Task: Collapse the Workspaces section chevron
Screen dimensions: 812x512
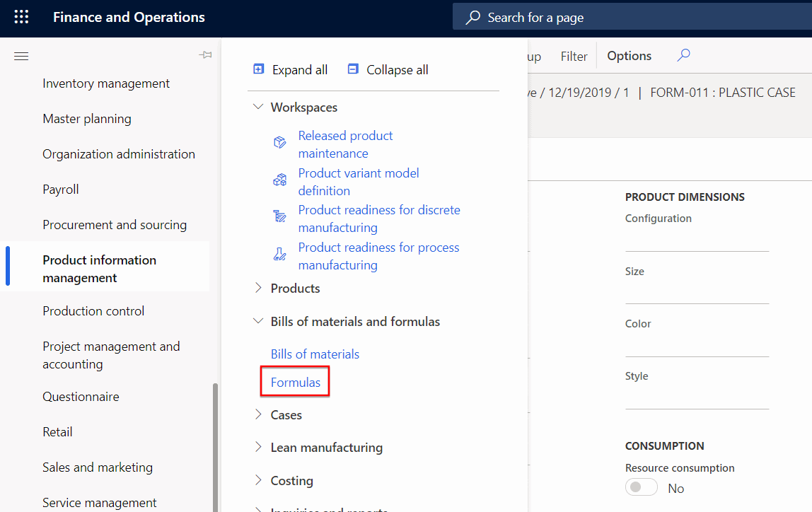Action: click(258, 107)
